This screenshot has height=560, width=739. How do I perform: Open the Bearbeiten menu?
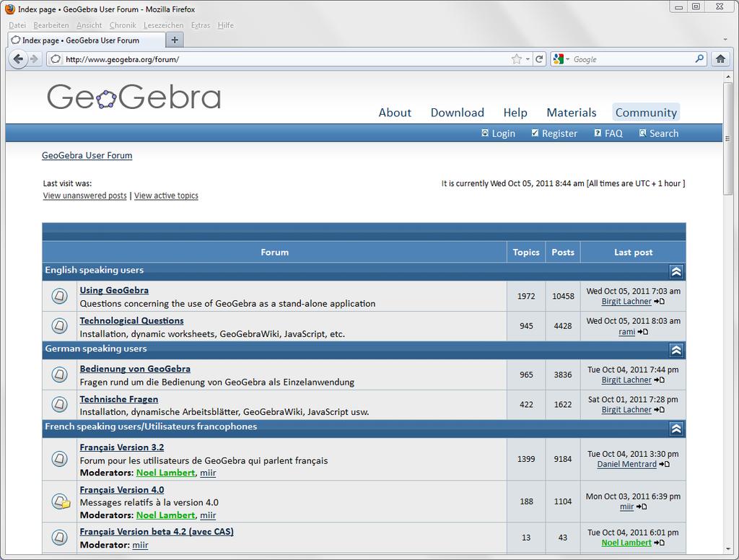click(x=51, y=25)
